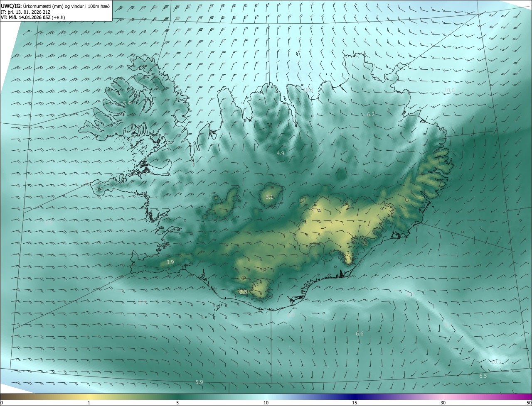Viewport: 532px width, 406px height.
Task: Click the 6.2 value label on the map
Action: 371,114
